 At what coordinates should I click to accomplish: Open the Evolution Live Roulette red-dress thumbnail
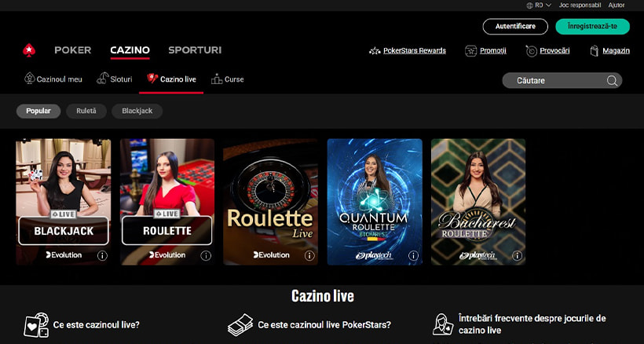167,202
